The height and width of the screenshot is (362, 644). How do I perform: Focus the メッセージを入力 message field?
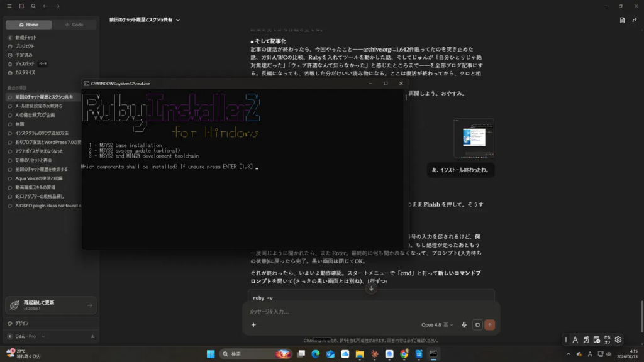point(371,312)
